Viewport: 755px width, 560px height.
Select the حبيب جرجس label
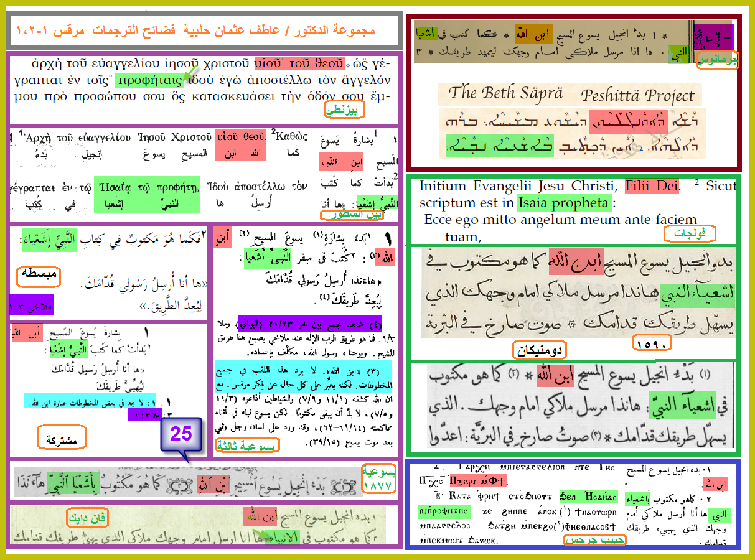pos(594,540)
